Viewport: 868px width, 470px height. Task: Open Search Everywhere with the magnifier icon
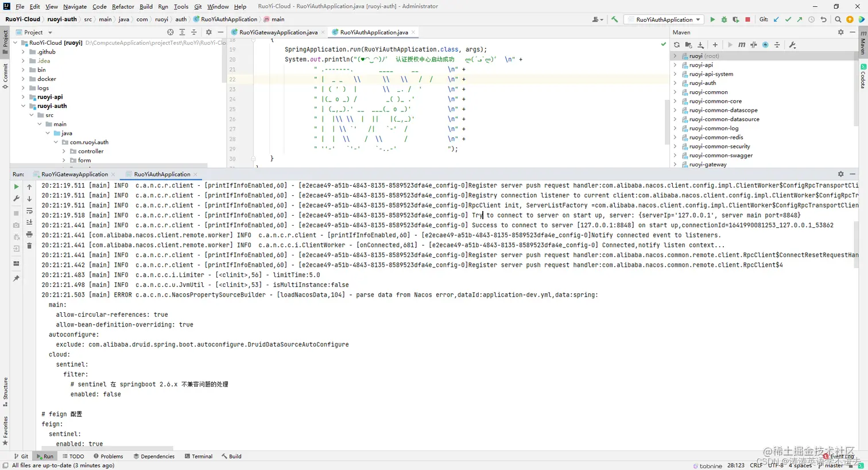point(838,20)
